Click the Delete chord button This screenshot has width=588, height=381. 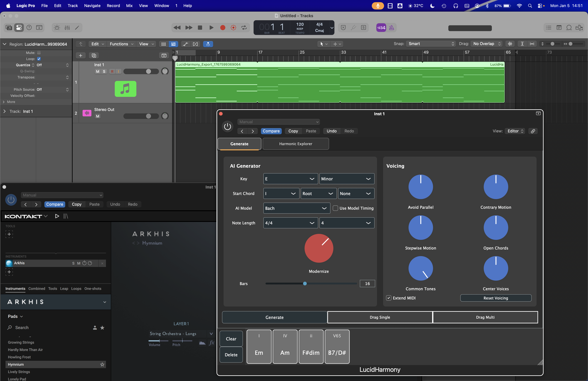click(x=231, y=354)
